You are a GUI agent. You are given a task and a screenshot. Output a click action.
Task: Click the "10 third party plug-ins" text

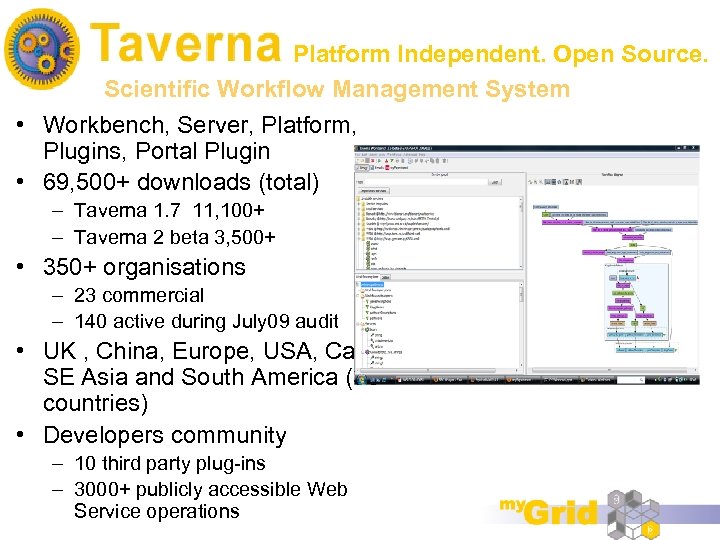coord(170,463)
